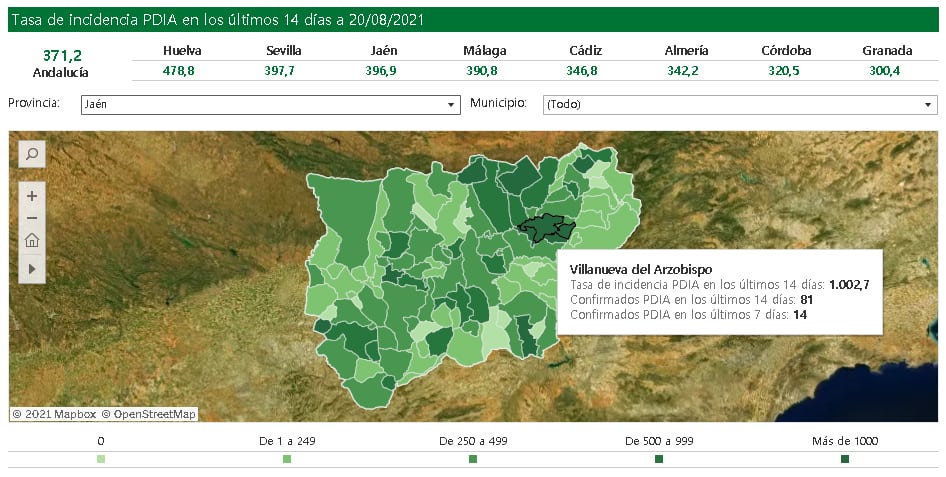Open the Provincia dropdown showing Jaén

(x=270, y=104)
